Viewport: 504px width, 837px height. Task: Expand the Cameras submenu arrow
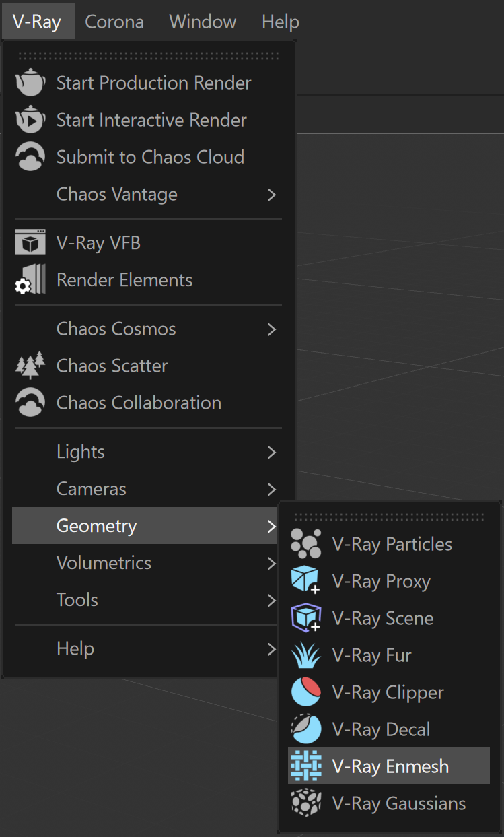[272, 489]
